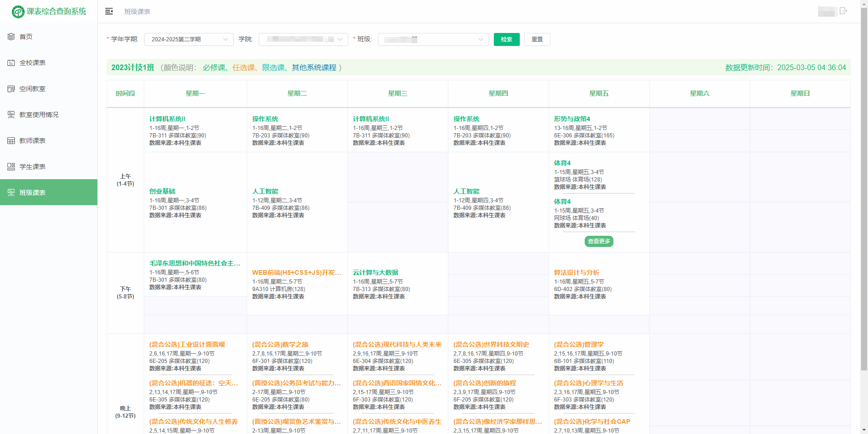The height and width of the screenshot is (434, 868).
Task: Click the 限选课 color legend label
Action: click(273, 68)
